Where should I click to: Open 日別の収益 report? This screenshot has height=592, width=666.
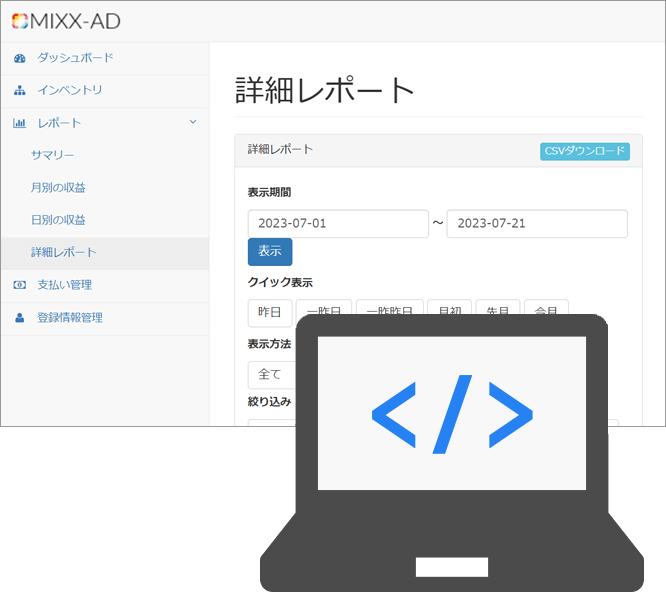pyautogui.click(x=58, y=220)
